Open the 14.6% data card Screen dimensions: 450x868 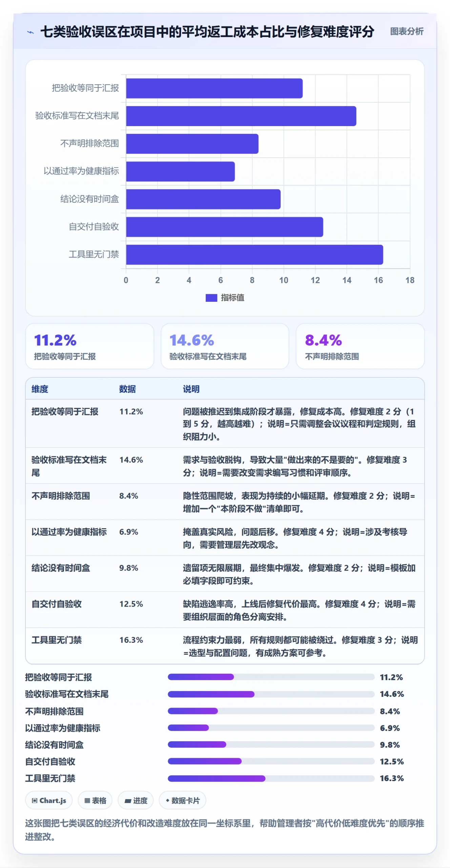coord(225,346)
